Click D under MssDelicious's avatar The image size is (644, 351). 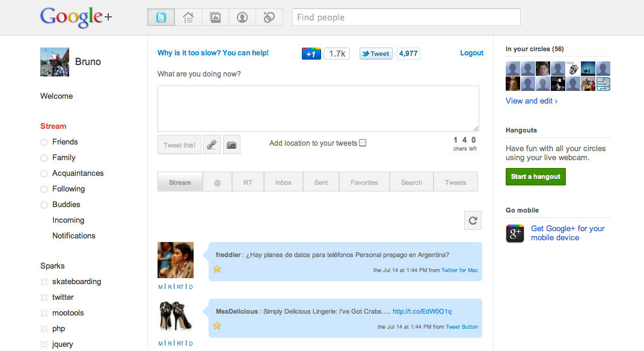coord(191,343)
